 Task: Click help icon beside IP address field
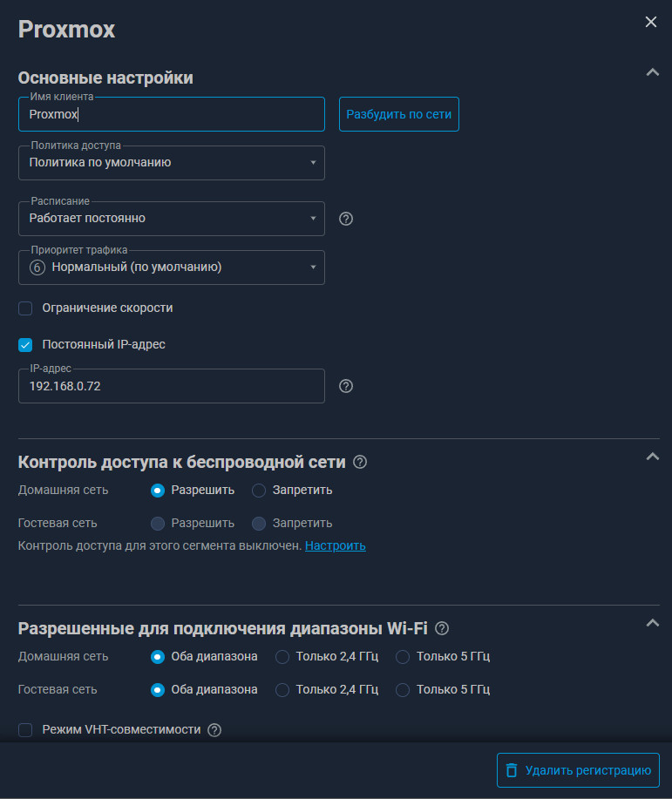point(346,386)
